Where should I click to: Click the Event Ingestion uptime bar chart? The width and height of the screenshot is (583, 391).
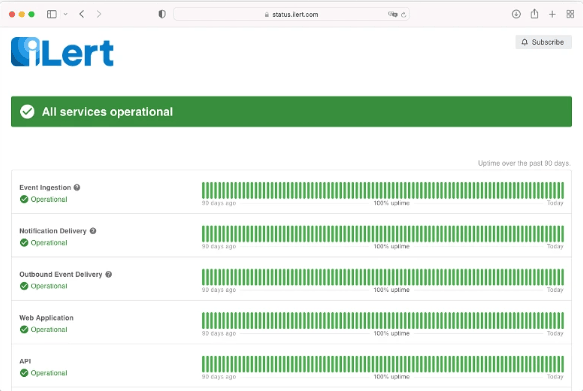tap(383, 190)
